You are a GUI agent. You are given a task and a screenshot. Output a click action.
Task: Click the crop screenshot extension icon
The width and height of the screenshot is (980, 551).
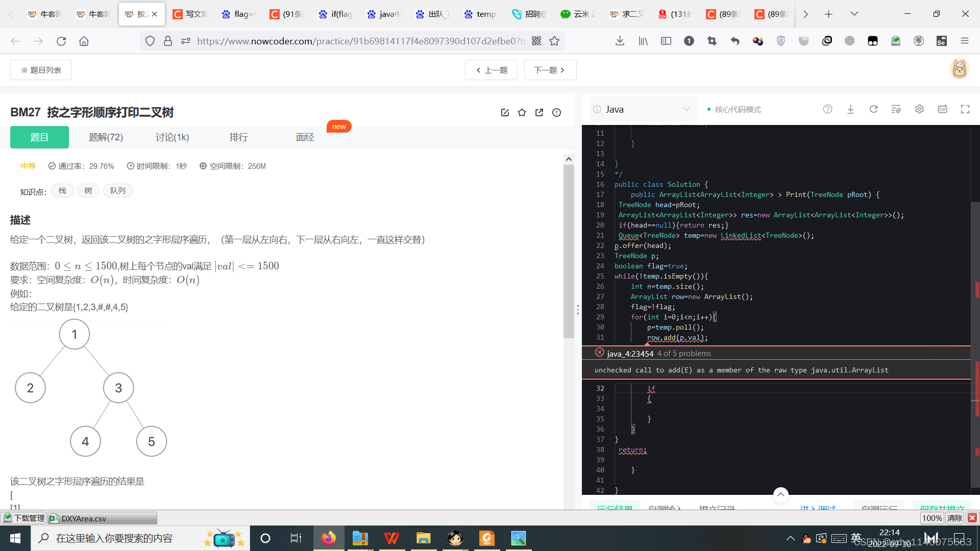[712, 41]
